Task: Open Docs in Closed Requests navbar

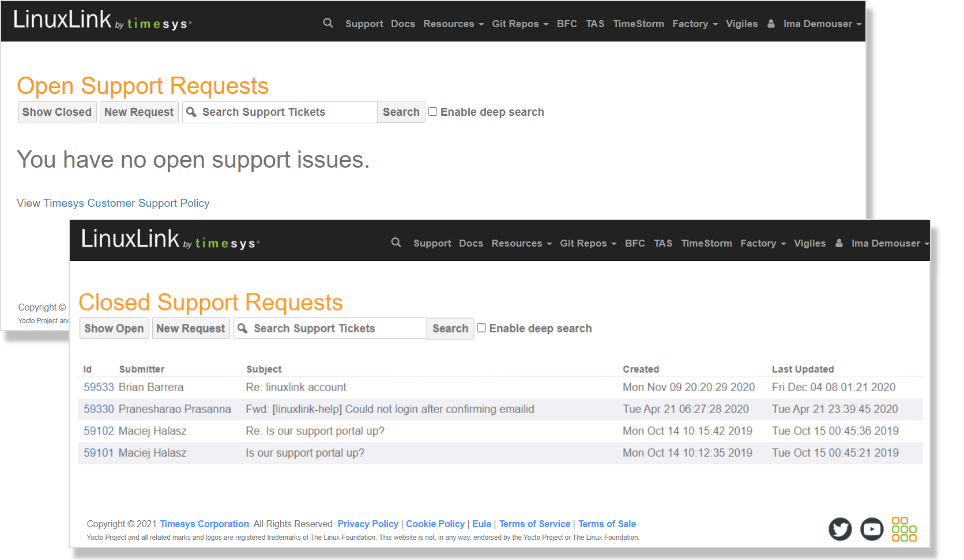Action: click(x=471, y=243)
